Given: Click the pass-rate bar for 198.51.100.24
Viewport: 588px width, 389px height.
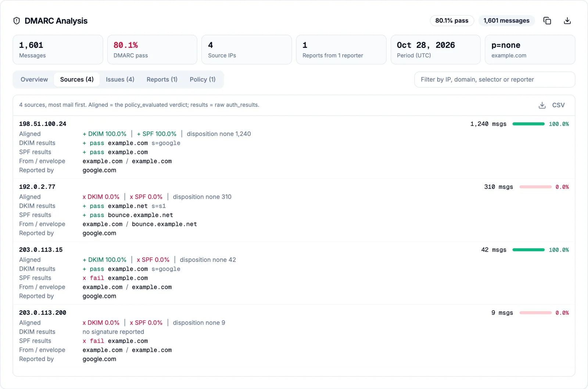Looking at the screenshot, I should [528, 124].
